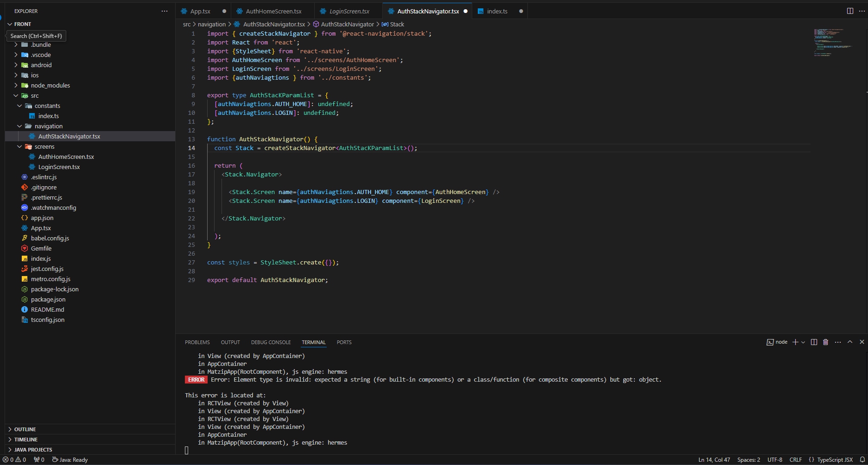Screen dimensions: 868x465
Task: Expand the node_modules folder
Action: [50, 85]
